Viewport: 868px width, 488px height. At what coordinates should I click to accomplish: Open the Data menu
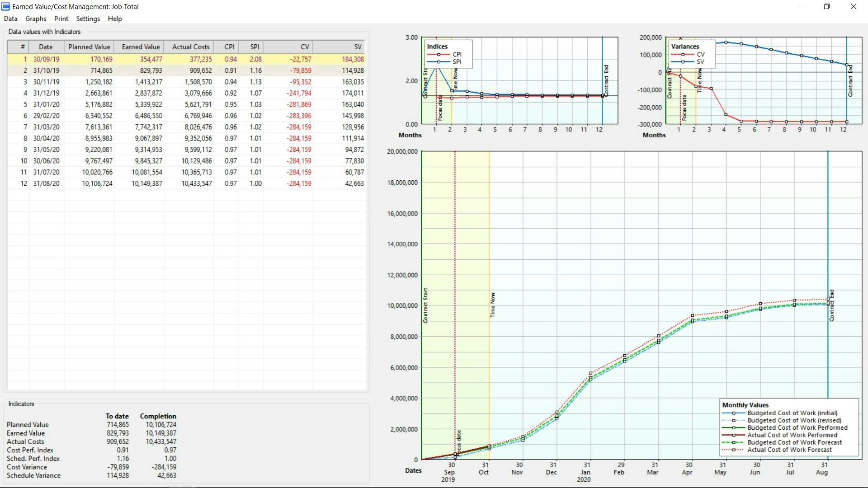coord(10,19)
